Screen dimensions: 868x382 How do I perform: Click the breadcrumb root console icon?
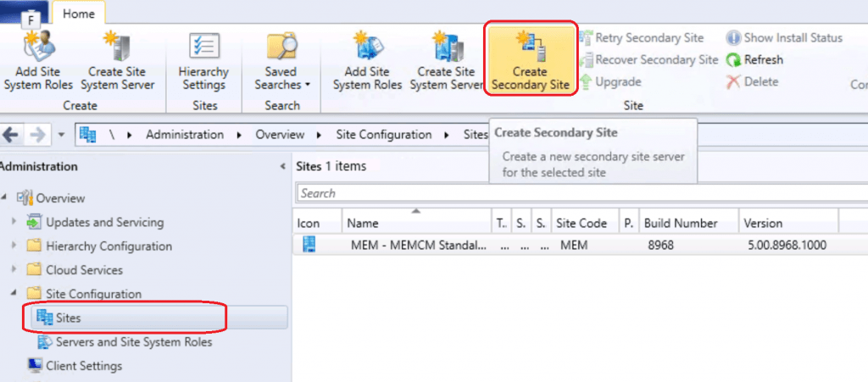point(88,135)
